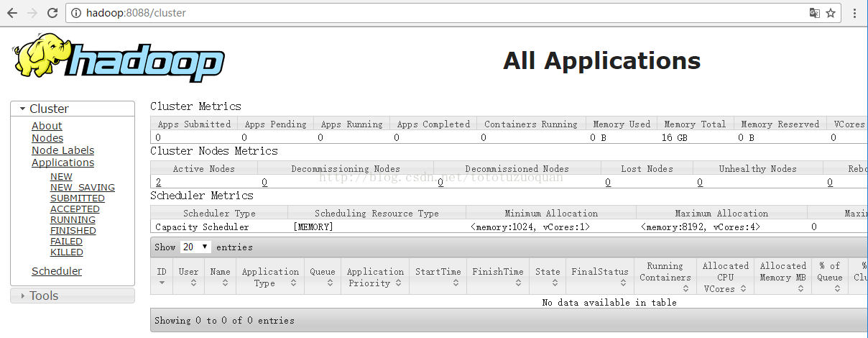Filter applications by KILLED state
This screenshot has height=338, width=868.
67,252
